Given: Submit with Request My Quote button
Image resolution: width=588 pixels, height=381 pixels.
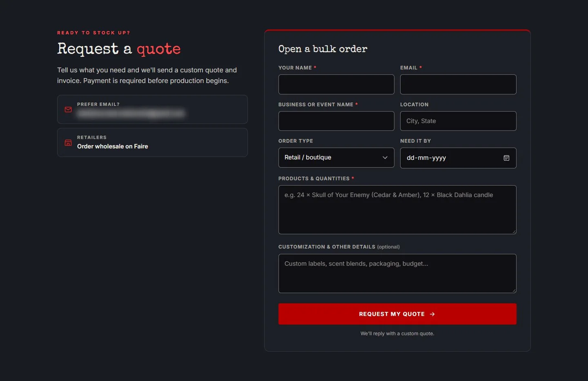Looking at the screenshot, I should click(x=397, y=314).
